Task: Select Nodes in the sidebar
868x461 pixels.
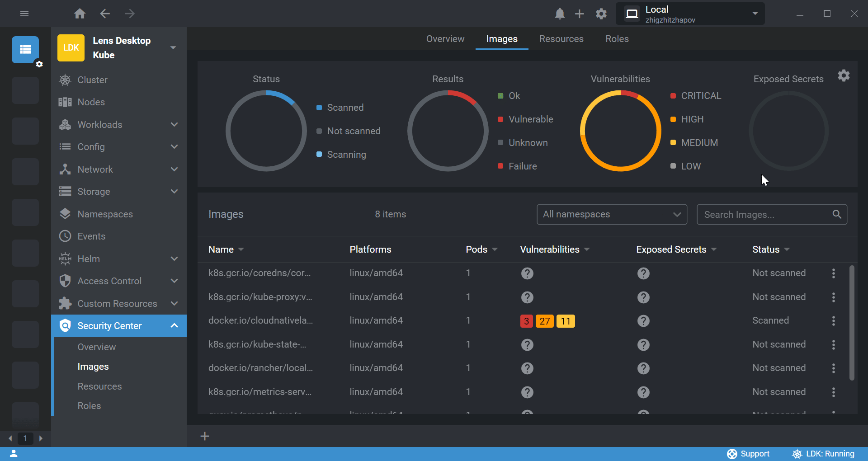Action: pyautogui.click(x=65, y=102)
